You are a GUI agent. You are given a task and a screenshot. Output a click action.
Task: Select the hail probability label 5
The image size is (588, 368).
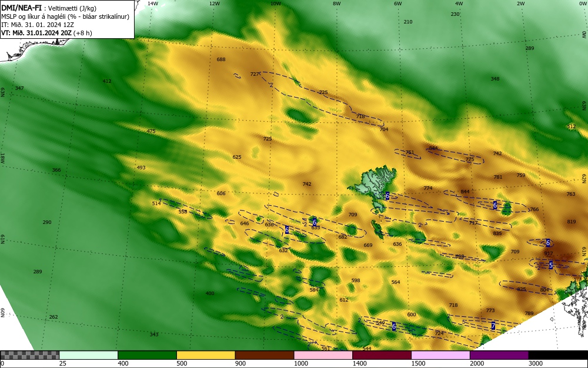click(551, 265)
